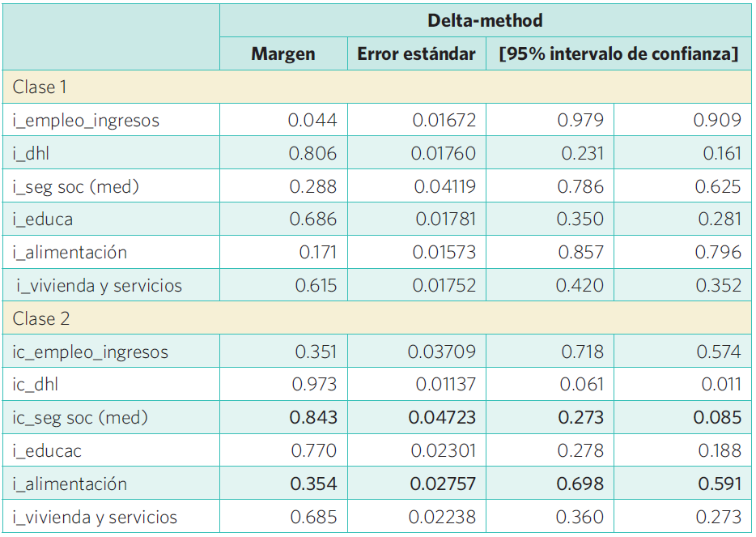Select the ic_dhl row label
The height and width of the screenshot is (537, 756).
tap(35, 385)
